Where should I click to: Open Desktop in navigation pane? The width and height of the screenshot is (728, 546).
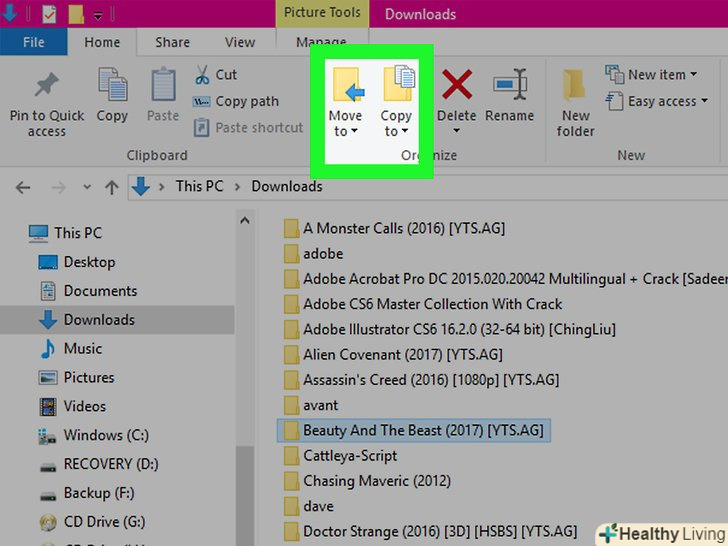(x=77, y=262)
